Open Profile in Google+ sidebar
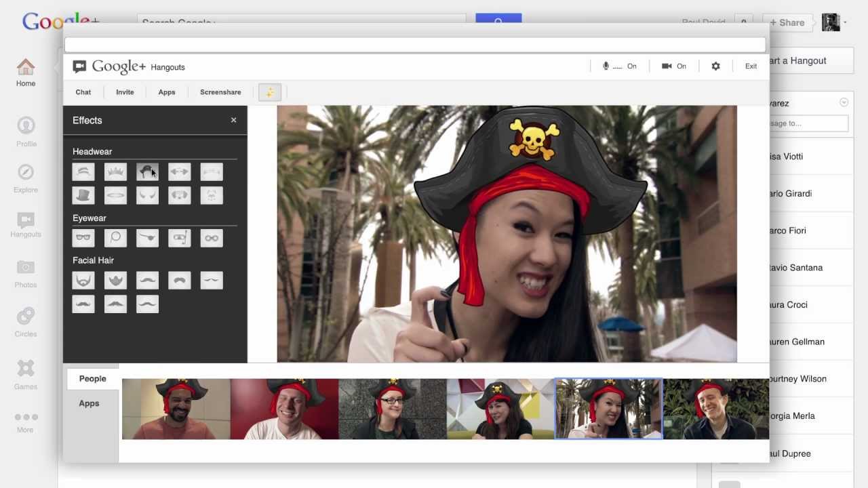Viewport: 868px width, 488px height. coord(26,132)
